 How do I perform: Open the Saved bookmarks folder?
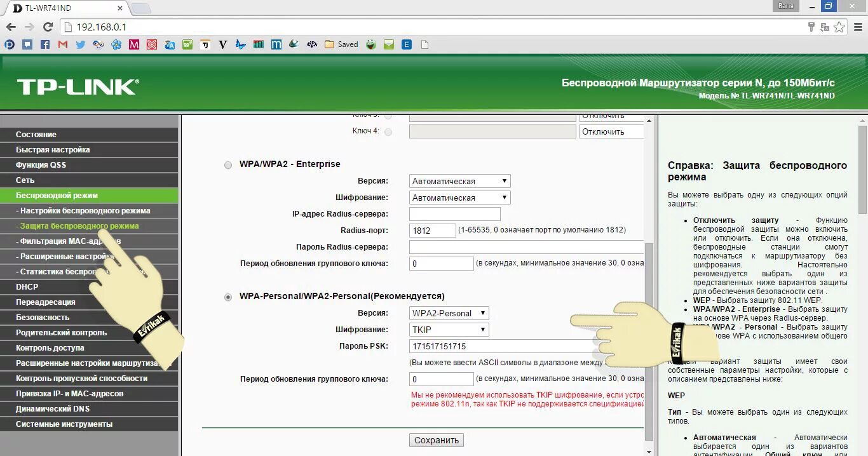click(x=341, y=44)
